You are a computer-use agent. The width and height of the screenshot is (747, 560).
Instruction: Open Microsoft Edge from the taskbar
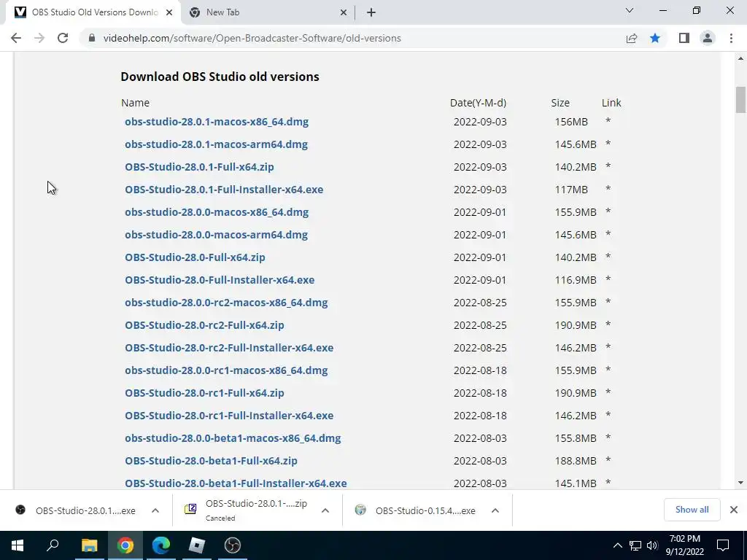pos(161,545)
